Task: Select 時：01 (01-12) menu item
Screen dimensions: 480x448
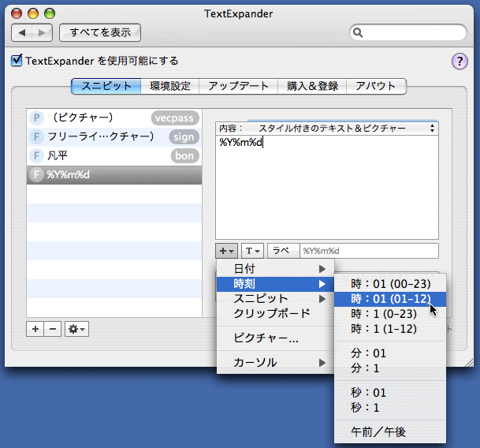Action: (390, 299)
